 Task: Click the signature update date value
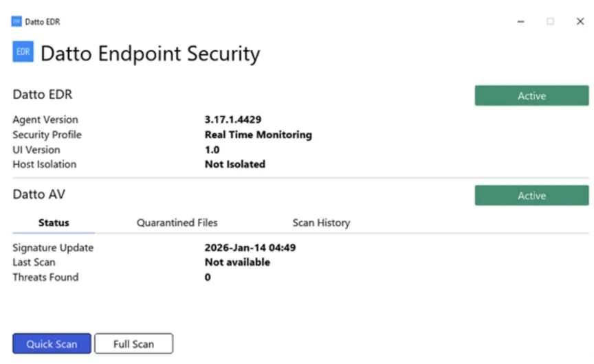250,247
